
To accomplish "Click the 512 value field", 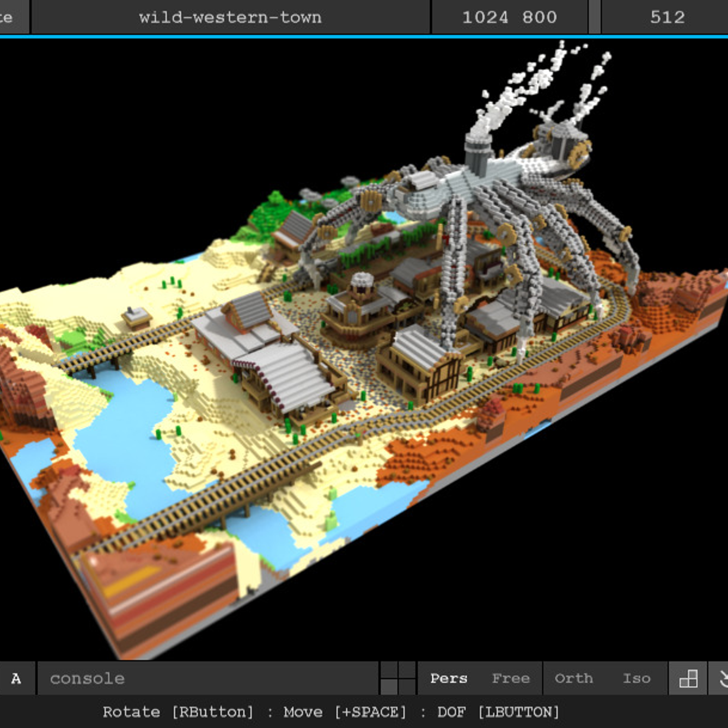I will pos(665,17).
